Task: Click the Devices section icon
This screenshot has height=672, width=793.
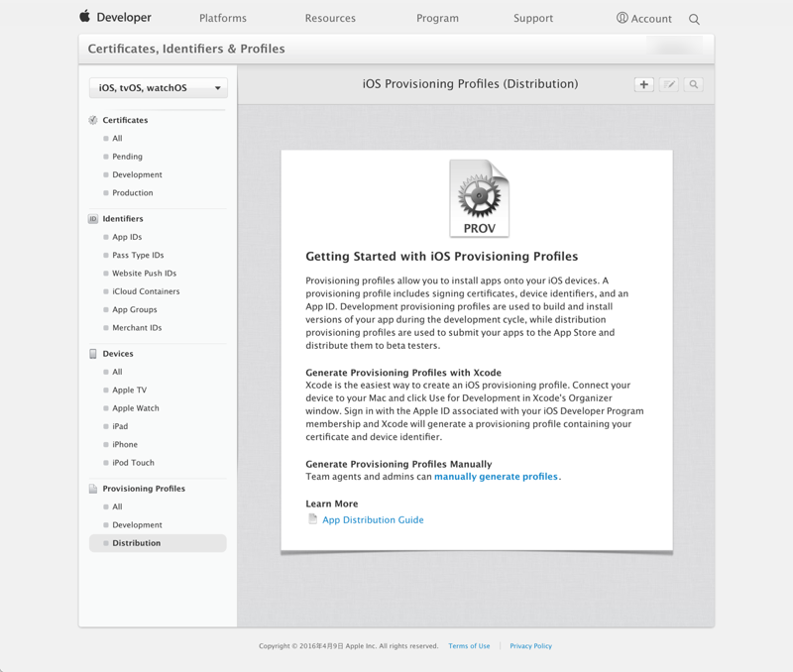Action: (93, 354)
